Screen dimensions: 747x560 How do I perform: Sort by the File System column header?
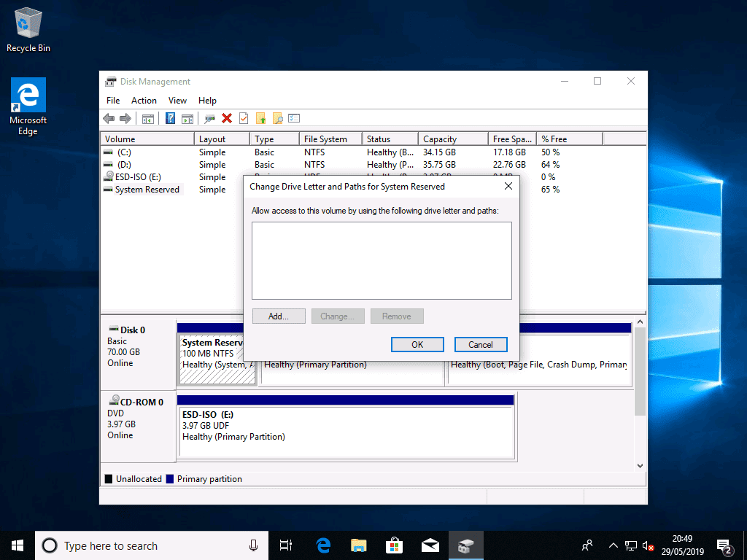(x=330, y=139)
